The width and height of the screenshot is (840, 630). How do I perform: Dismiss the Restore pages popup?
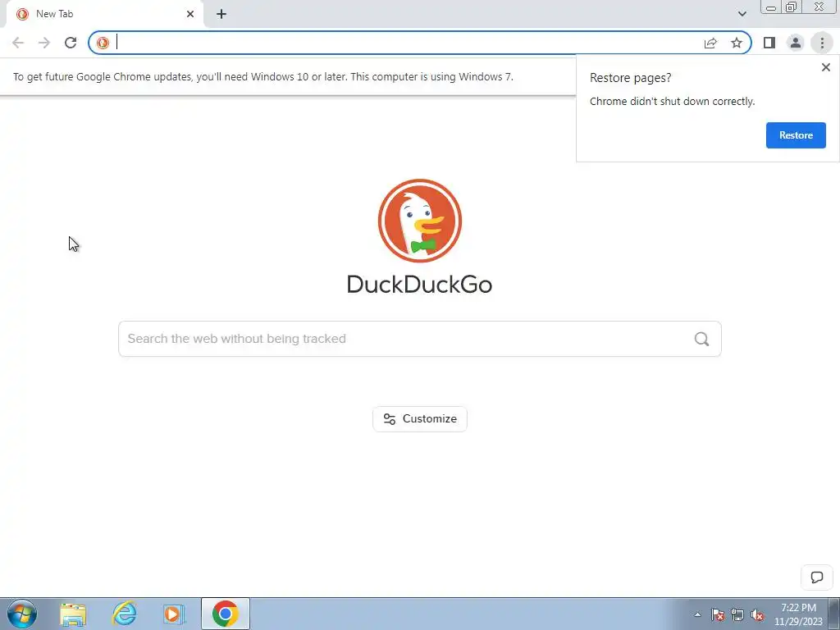(825, 67)
